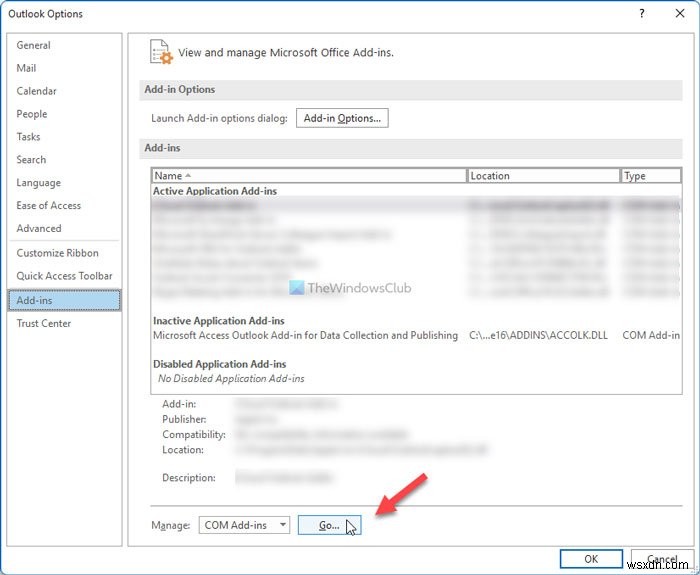Click the ACCOLK.DLL location cell
This screenshot has width=700, height=575.
(x=538, y=336)
